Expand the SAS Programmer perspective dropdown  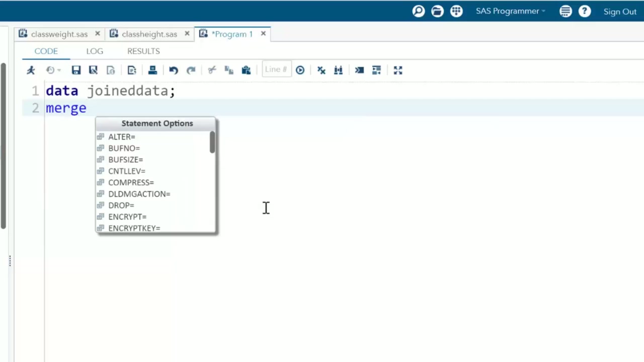[x=511, y=11]
